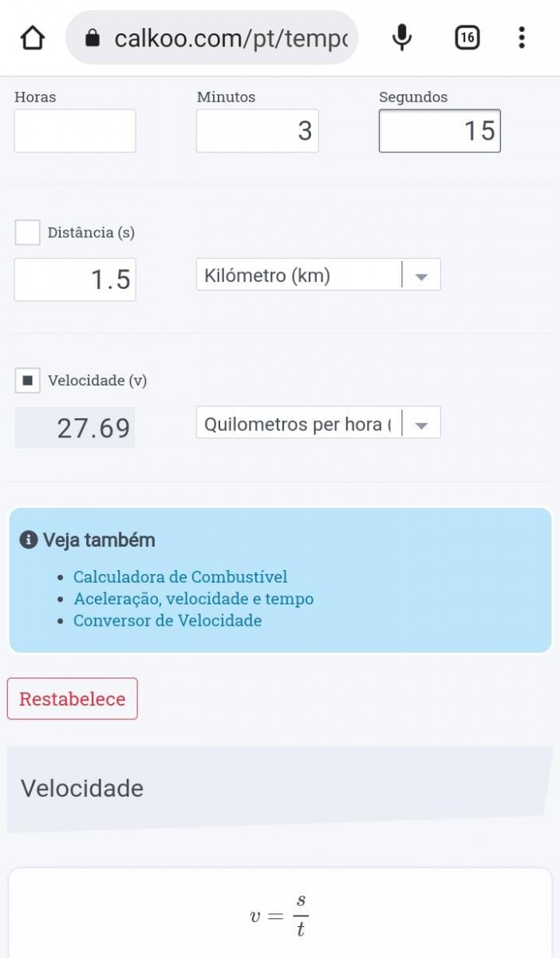Image resolution: width=560 pixels, height=958 pixels.
Task: Open the Quilometros per hora unit dropdown
Action: click(x=317, y=423)
